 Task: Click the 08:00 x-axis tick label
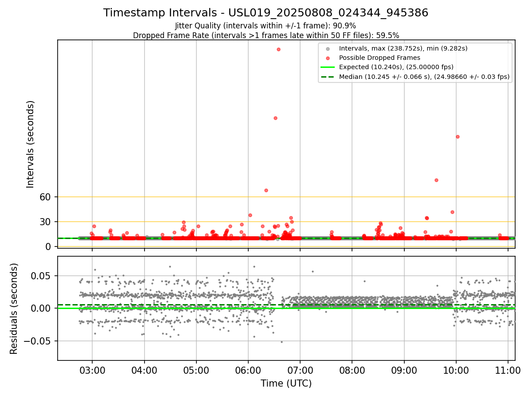coord(352,371)
